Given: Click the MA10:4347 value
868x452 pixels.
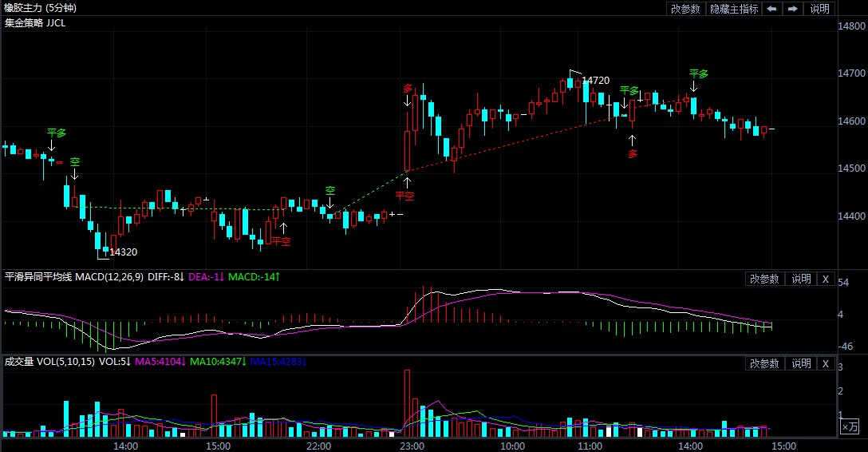Looking at the screenshot, I should click(x=219, y=362).
